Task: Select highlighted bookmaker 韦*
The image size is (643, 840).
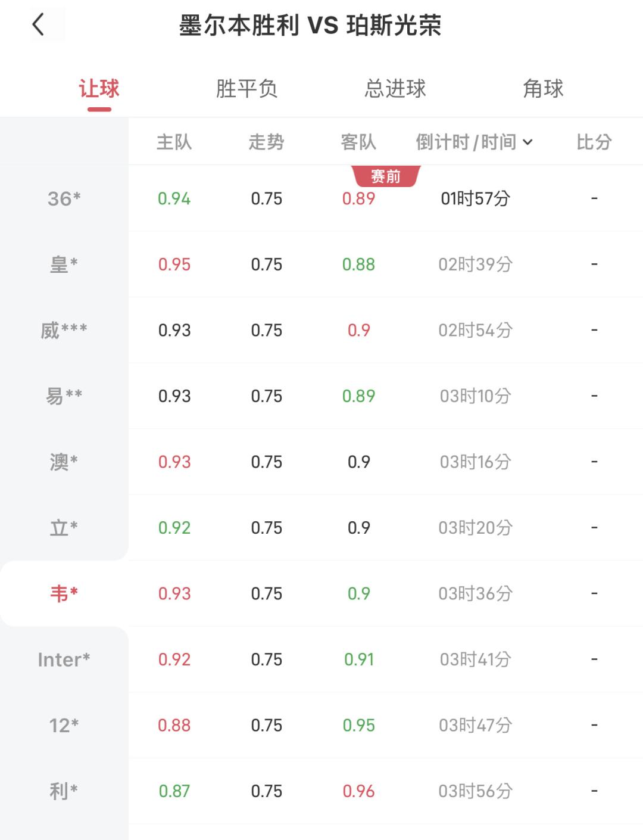Action: (x=64, y=593)
